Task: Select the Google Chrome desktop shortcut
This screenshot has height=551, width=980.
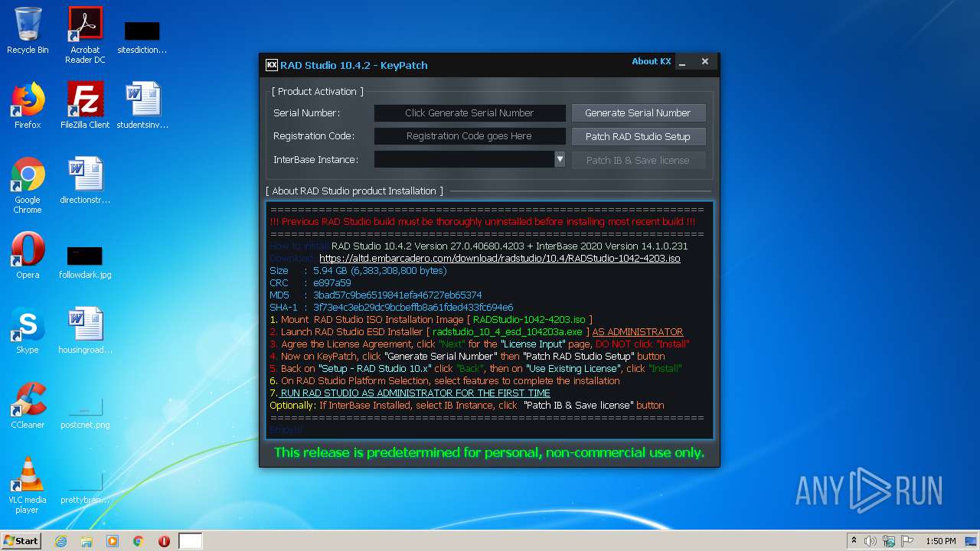Action: coord(28,185)
